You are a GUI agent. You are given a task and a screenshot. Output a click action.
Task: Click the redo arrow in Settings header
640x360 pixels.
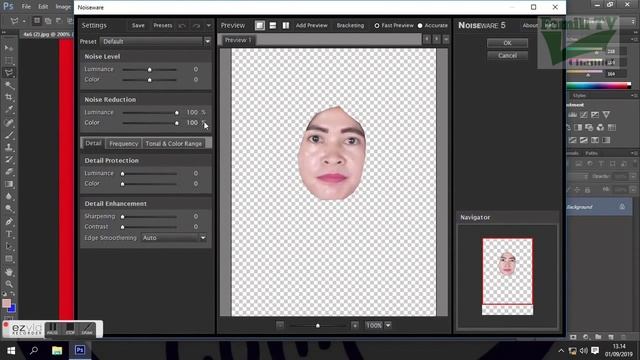point(196,26)
